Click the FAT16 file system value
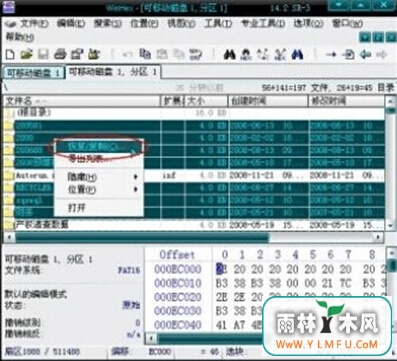Image resolution: width=397 pixels, height=361 pixels. click(x=129, y=270)
